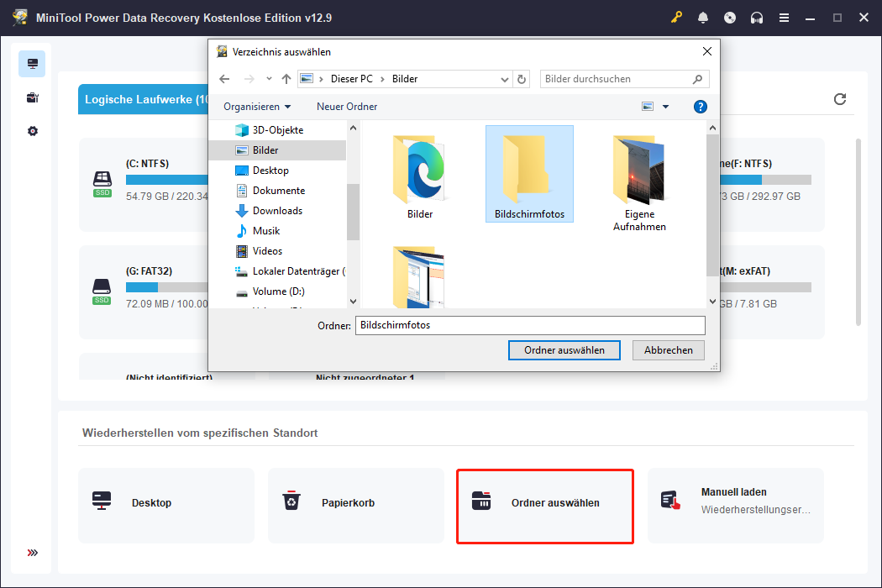Click nav tree scrollbar up arrow

(354, 129)
